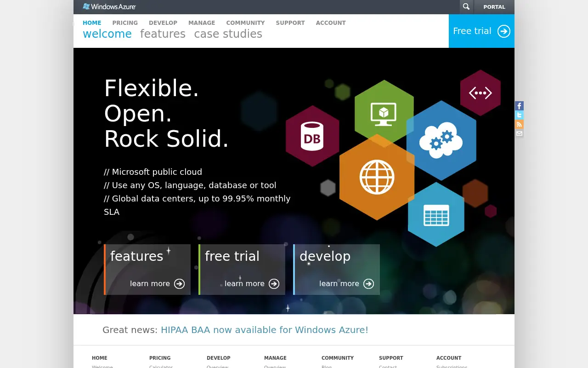
Task: Click the footer HOME heading
Action: (x=100, y=358)
